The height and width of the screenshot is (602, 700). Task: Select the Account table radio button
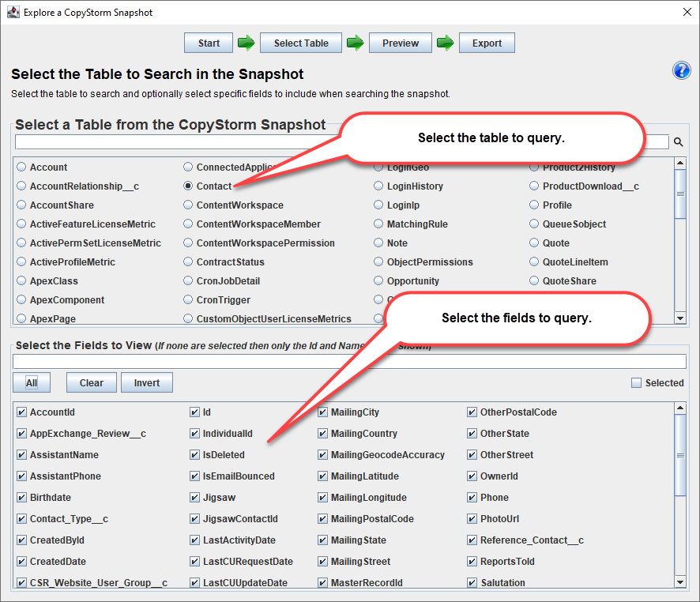(x=21, y=167)
